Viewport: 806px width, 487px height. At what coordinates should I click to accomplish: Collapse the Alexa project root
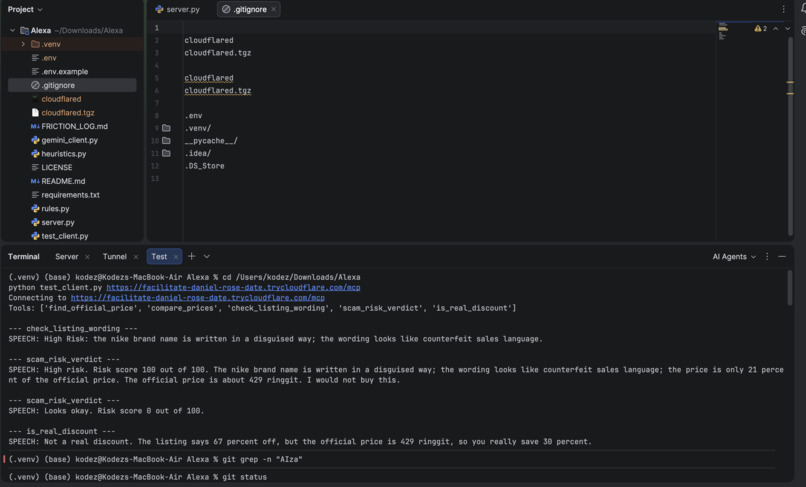(x=12, y=30)
